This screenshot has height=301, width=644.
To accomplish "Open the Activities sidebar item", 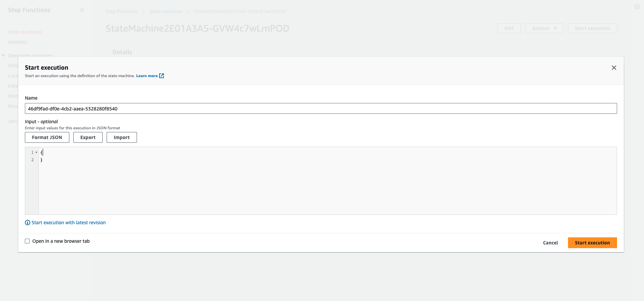I will (x=18, y=42).
